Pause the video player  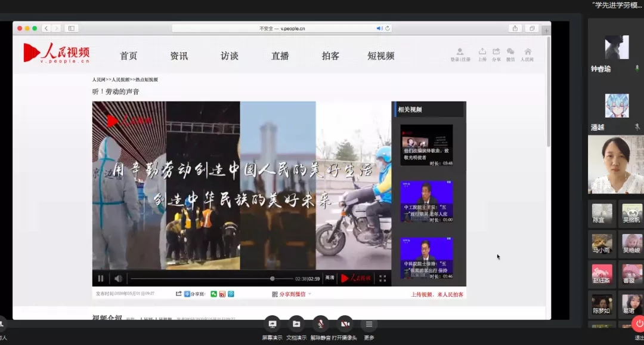click(101, 279)
